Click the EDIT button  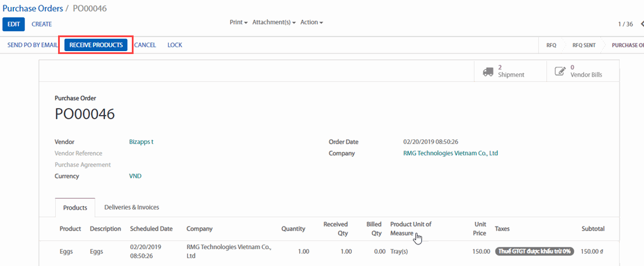[13, 24]
